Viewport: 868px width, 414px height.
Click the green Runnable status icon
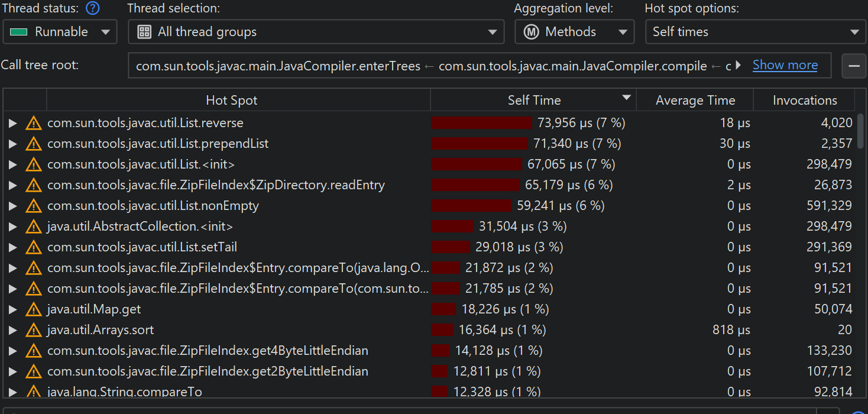tap(19, 32)
